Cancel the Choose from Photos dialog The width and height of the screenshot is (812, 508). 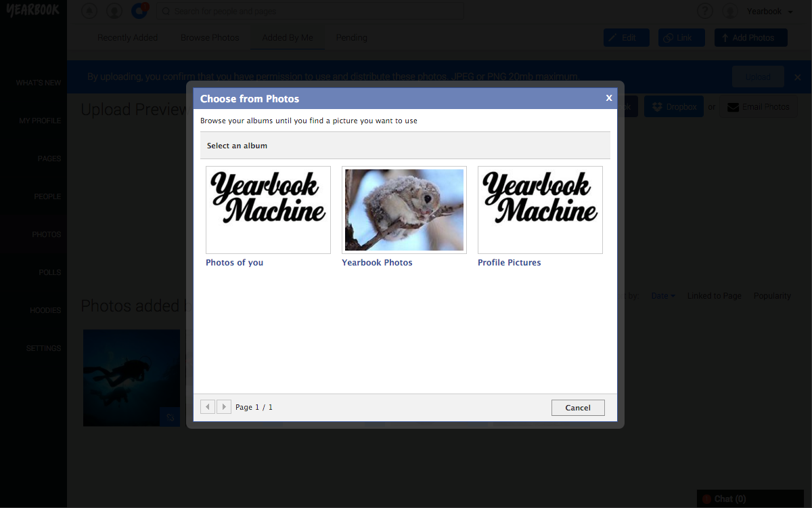coord(578,408)
